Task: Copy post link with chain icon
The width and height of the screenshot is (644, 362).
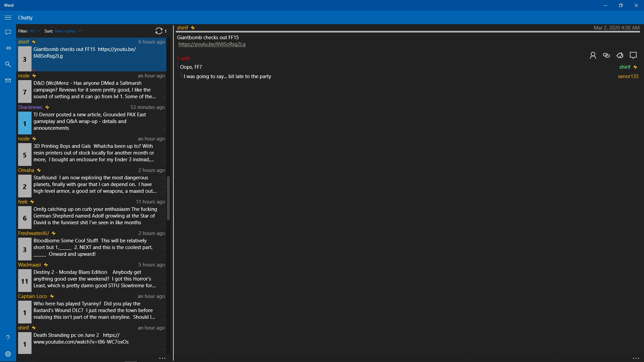Action: [x=606, y=55]
